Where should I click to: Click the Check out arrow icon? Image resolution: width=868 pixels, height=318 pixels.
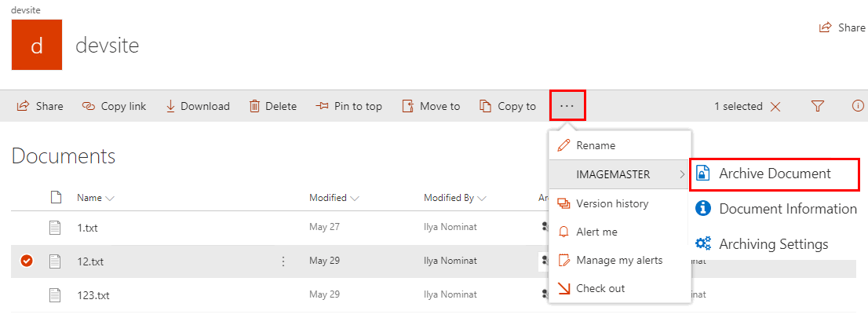[563, 288]
